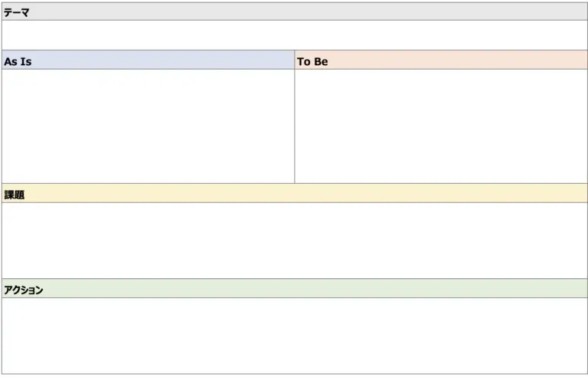This screenshot has height=377, width=588.
Task: Click the border line above the 課題 header
Action: pos(294,184)
